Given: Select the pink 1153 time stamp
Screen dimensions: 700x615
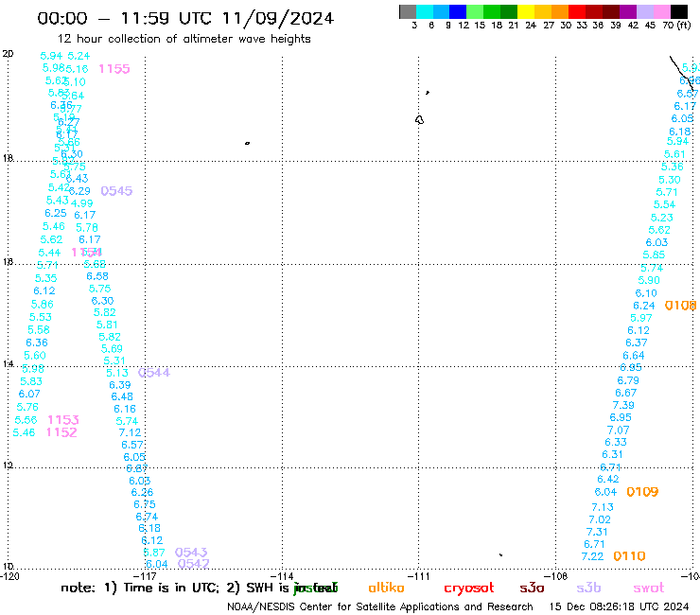Looking at the screenshot, I should pos(63,420).
